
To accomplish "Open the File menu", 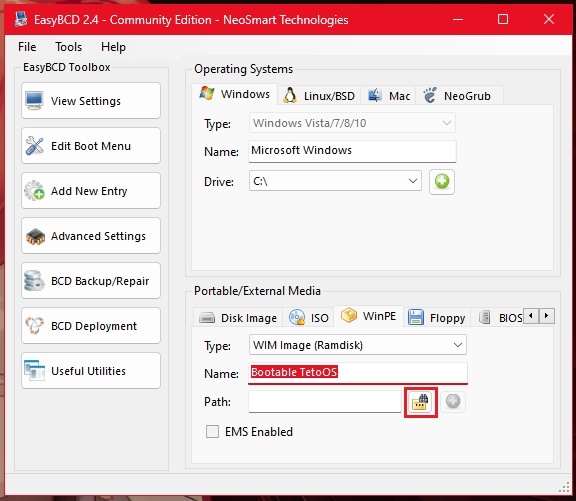I will (x=27, y=47).
